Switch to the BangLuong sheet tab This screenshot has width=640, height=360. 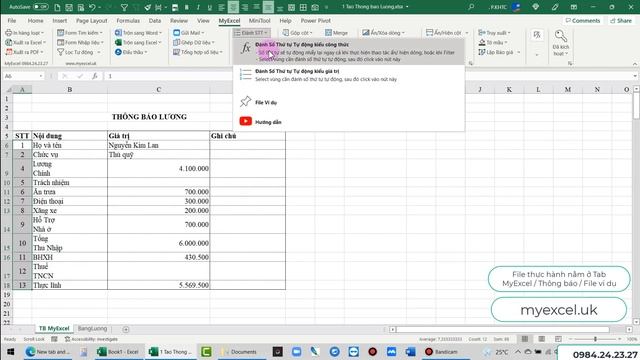pyautogui.click(x=92, y=329)
